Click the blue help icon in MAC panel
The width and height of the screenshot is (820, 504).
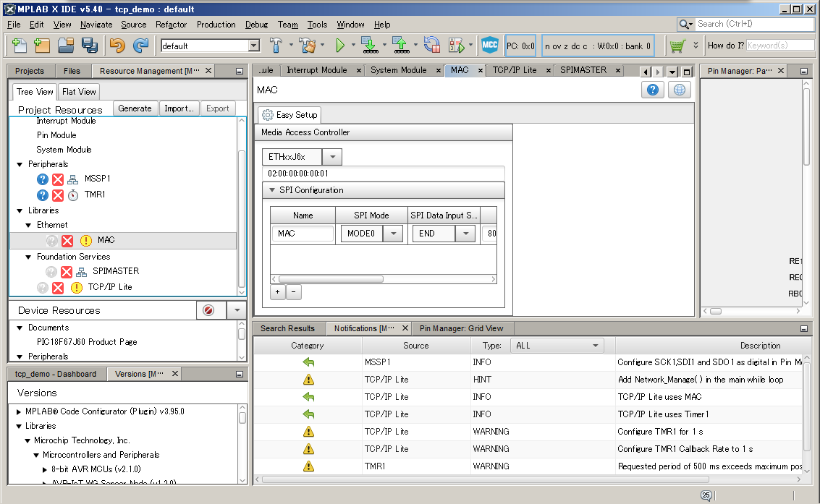coord(653,90)
